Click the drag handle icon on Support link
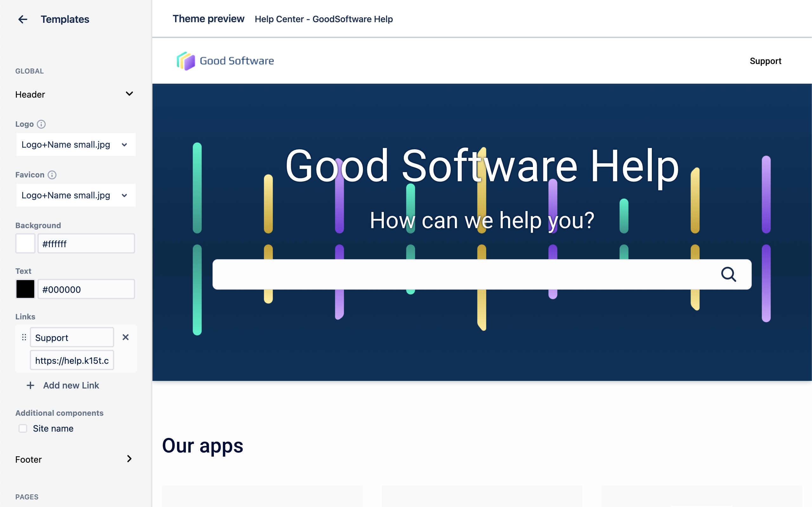The height and width of the screenshot is (507, 812). coord(23,337)
